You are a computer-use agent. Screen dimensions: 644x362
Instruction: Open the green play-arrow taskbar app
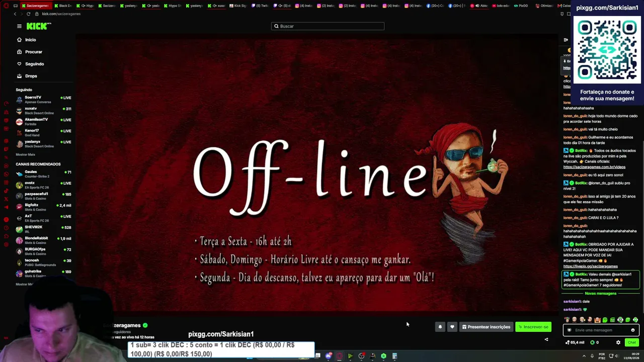pyautogui.click(x=350, y=356)
